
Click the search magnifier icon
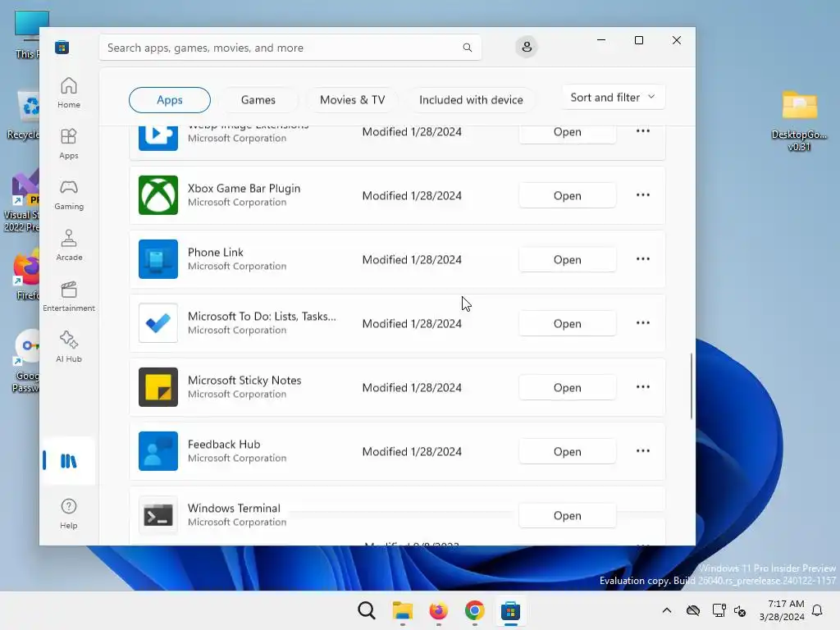pos(467,48)
